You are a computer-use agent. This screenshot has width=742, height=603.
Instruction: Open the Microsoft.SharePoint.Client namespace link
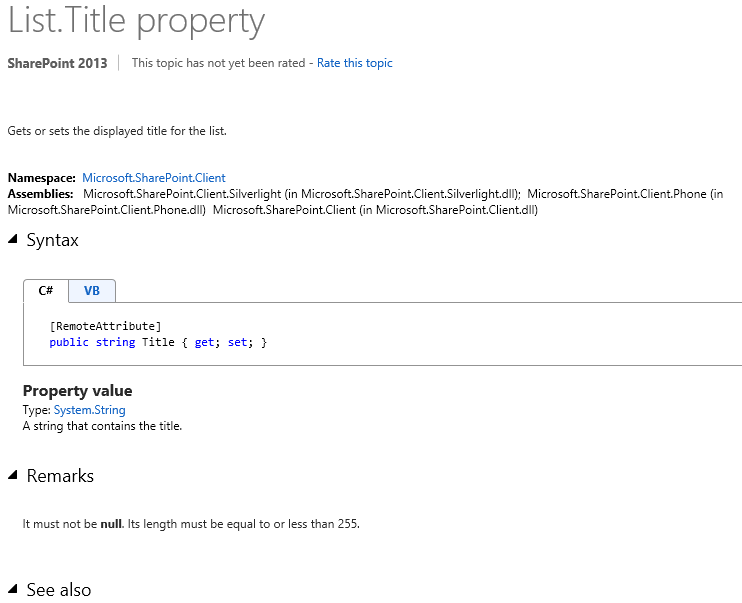[154, 178]
